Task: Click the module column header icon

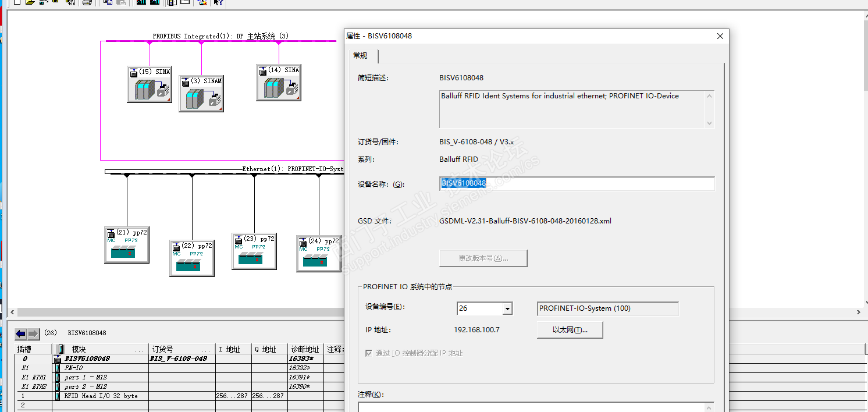Action: (x=61, y=349)
